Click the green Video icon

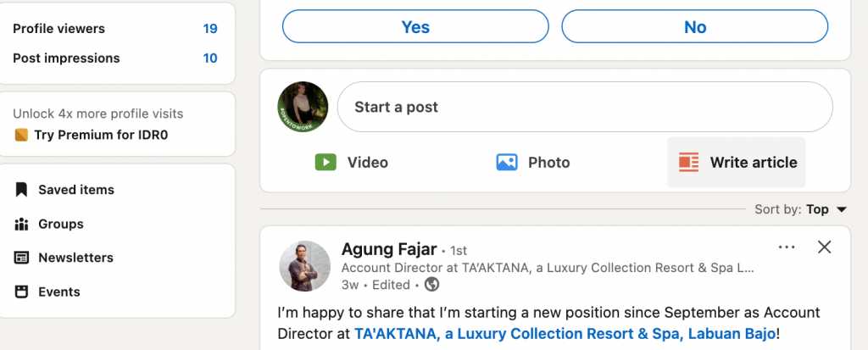coord(325,162)
